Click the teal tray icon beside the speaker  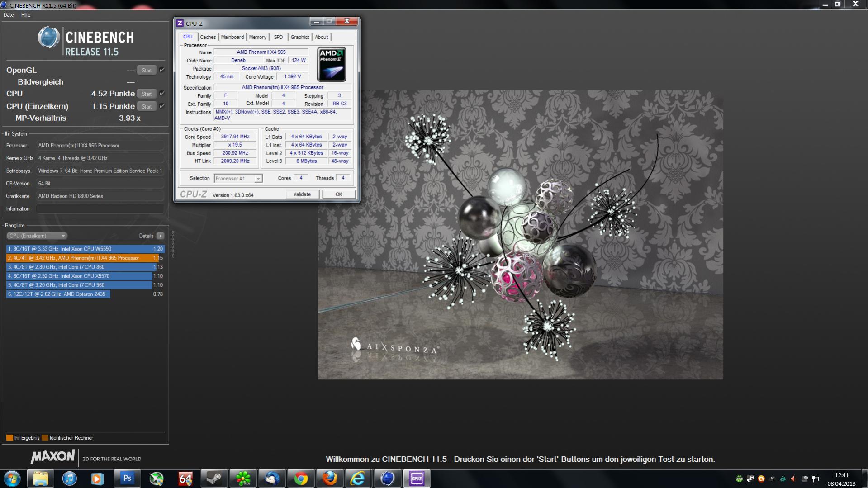tap(783, 479)
